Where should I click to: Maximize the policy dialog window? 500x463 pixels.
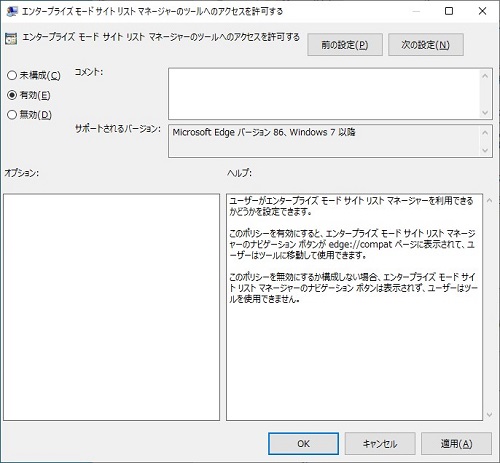pos(449,11)
